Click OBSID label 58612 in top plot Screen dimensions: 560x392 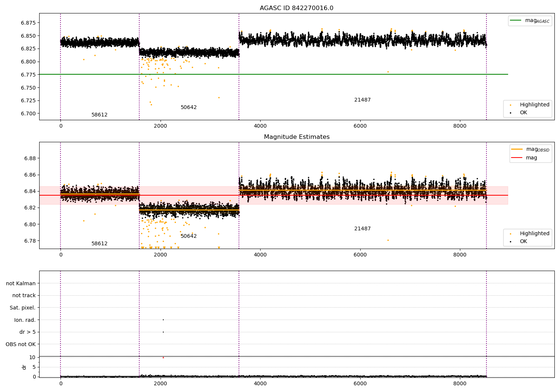tap(99, 115)
